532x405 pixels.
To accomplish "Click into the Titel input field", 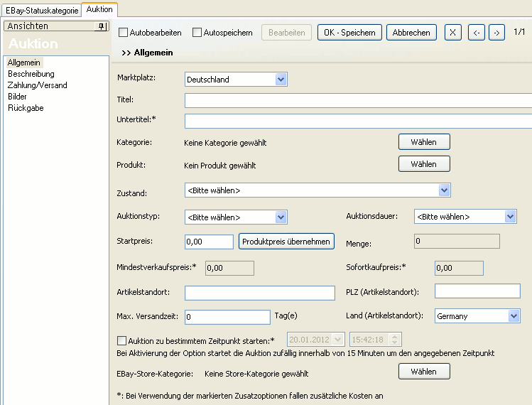I will pos(358,101).
